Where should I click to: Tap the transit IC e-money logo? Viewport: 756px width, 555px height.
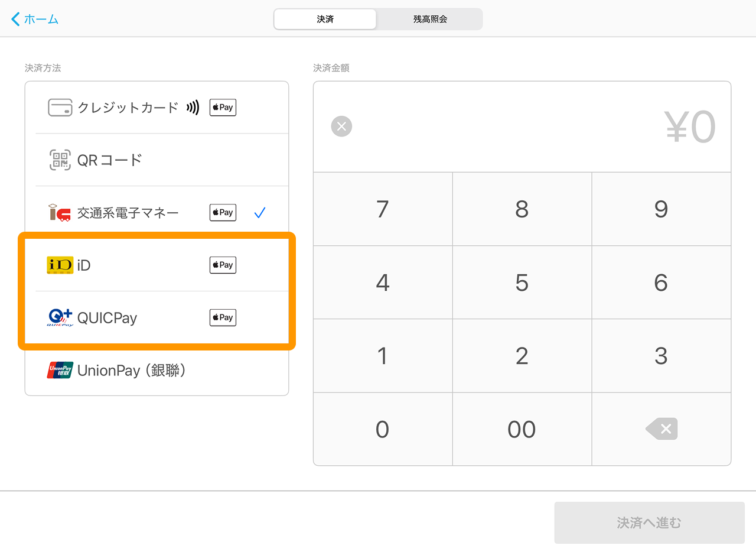(x=60, y=213)
